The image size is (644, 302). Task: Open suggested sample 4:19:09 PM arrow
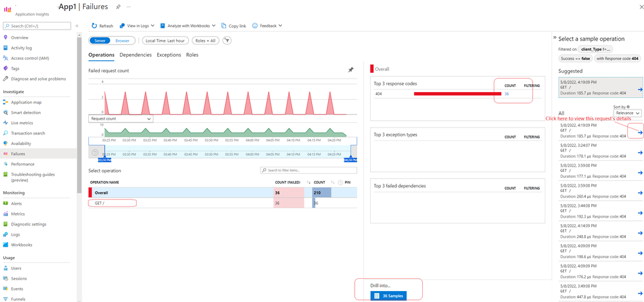pos(640,90)
